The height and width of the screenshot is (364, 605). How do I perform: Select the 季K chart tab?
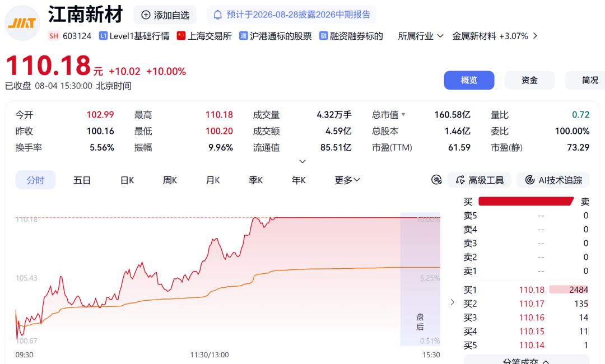point(255,180)
